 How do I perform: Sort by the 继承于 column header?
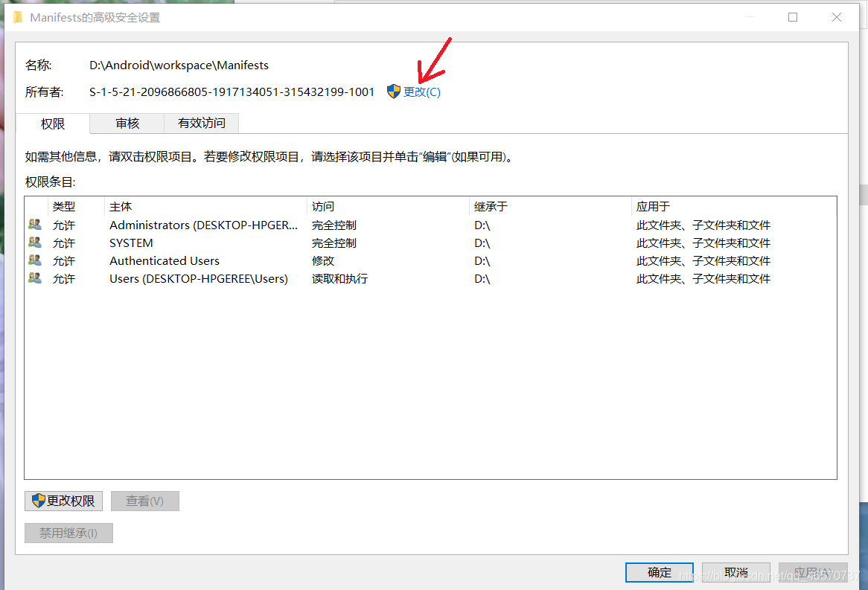coord(550,206)
